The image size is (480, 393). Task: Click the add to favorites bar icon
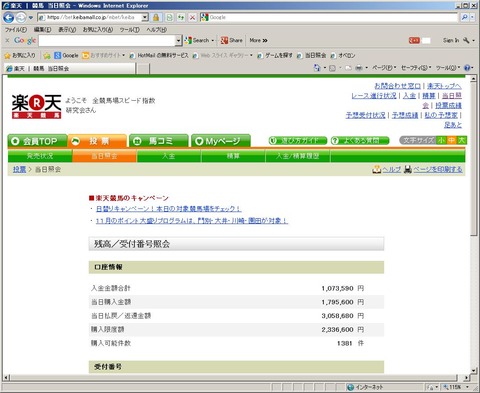47,56
